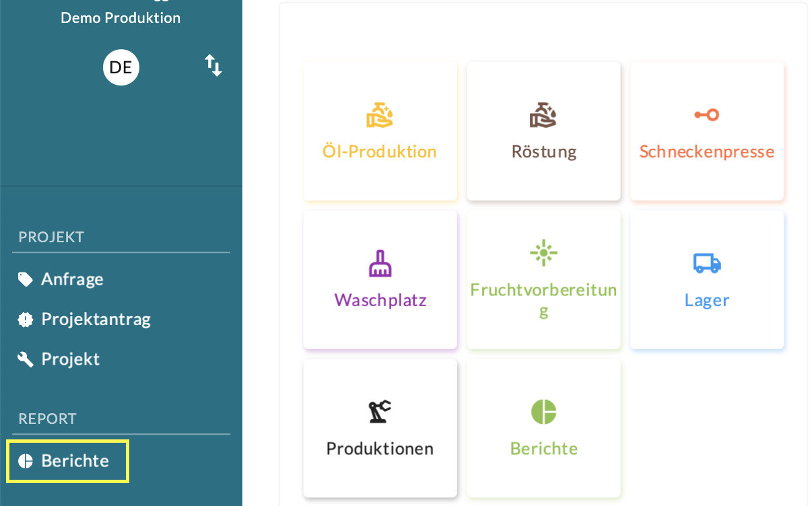
Task: Click the brown Röstung tile icon
Action: point(543,115)
